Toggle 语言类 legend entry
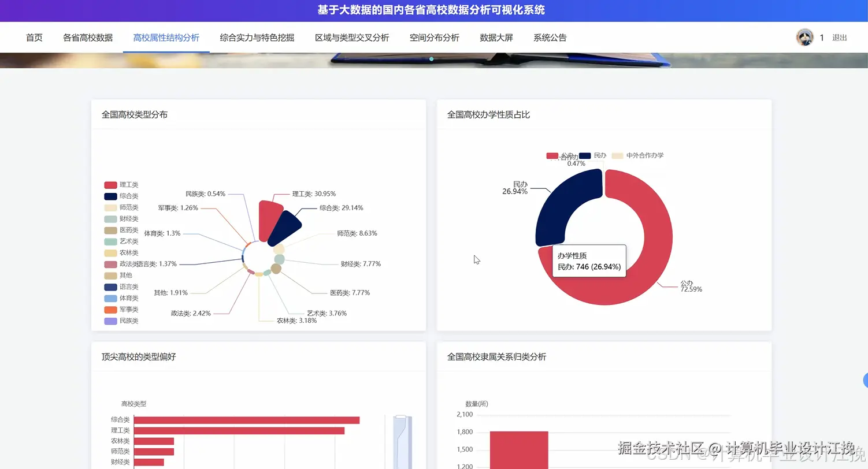This screenshot has width=868, height=469. tap(121, 287)
